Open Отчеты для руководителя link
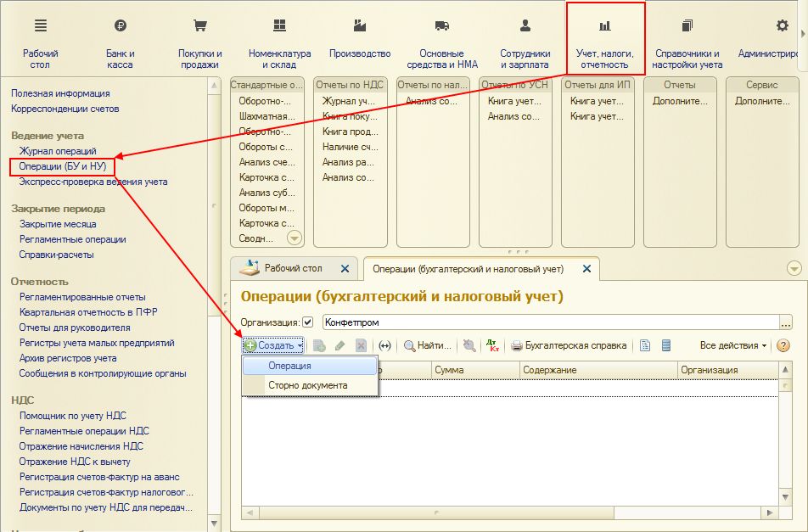This screenshot has height=532, width=808. click(x=75, y=328)
